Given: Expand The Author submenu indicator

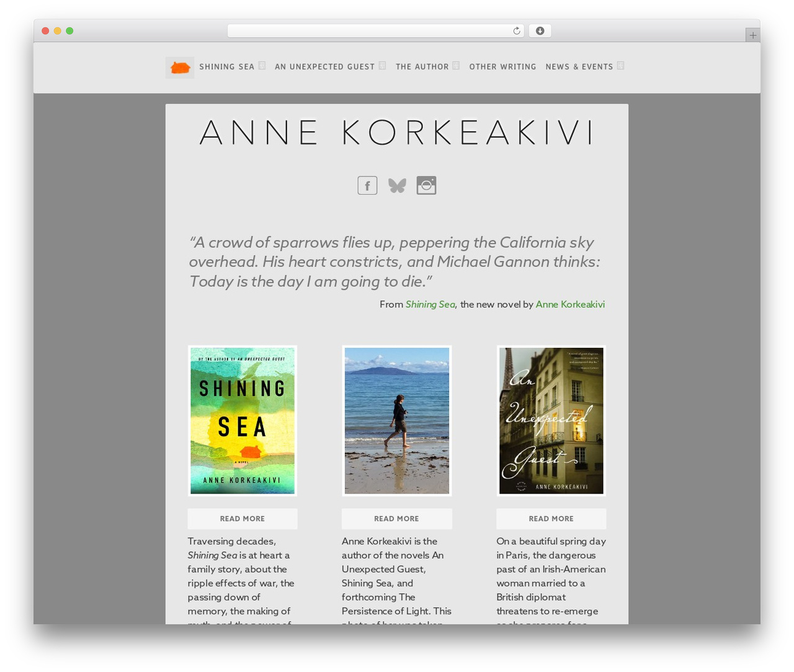Looking at the screenshot, I should 456,66.
